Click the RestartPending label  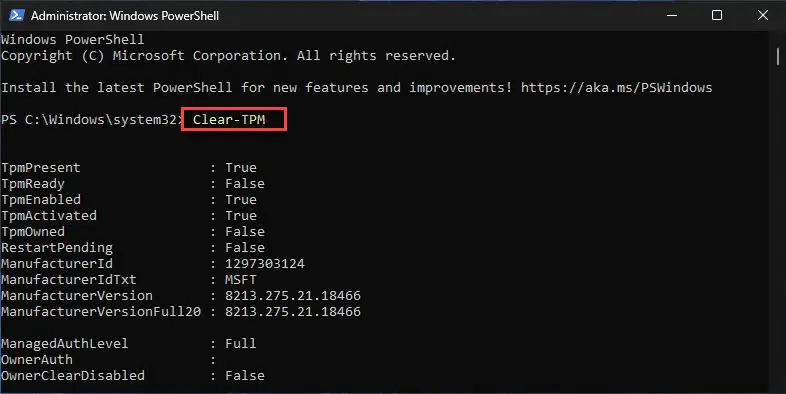click(x=57, y=248)
